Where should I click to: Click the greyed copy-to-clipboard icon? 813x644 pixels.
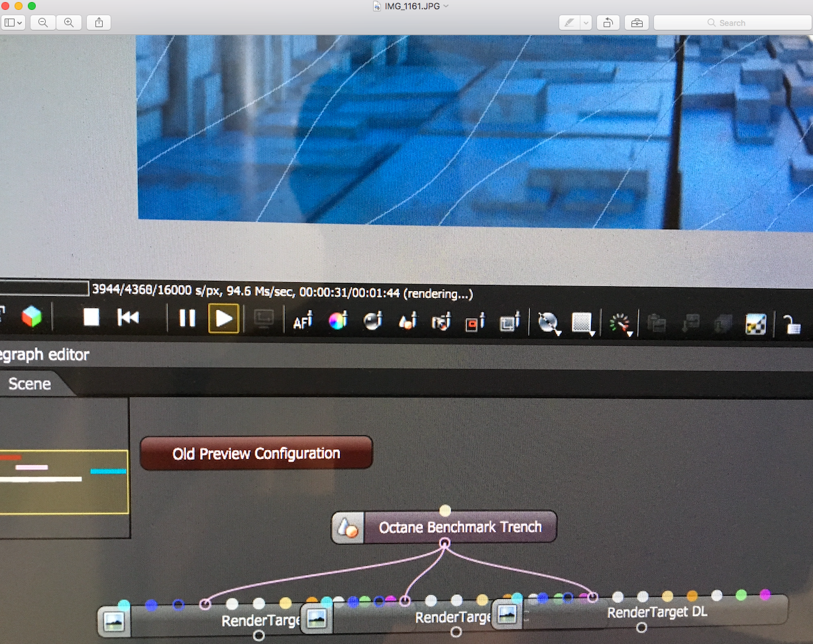[x=657, y=323]
